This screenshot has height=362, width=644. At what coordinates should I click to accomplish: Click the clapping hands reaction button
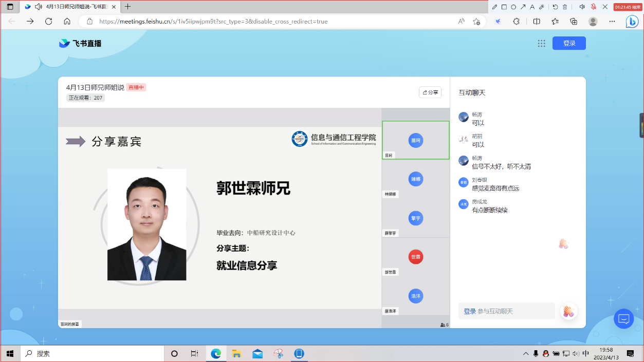[x=568, y=311]
